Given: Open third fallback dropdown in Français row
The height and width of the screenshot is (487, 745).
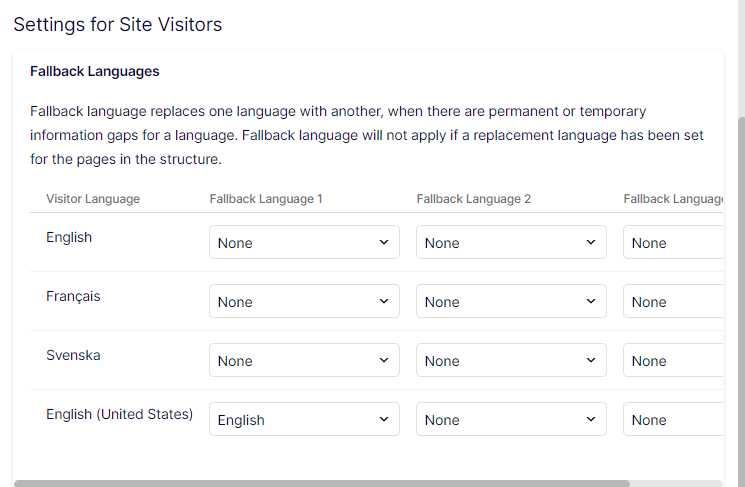Looking at the screenshot, I should [x=673, y=302].
